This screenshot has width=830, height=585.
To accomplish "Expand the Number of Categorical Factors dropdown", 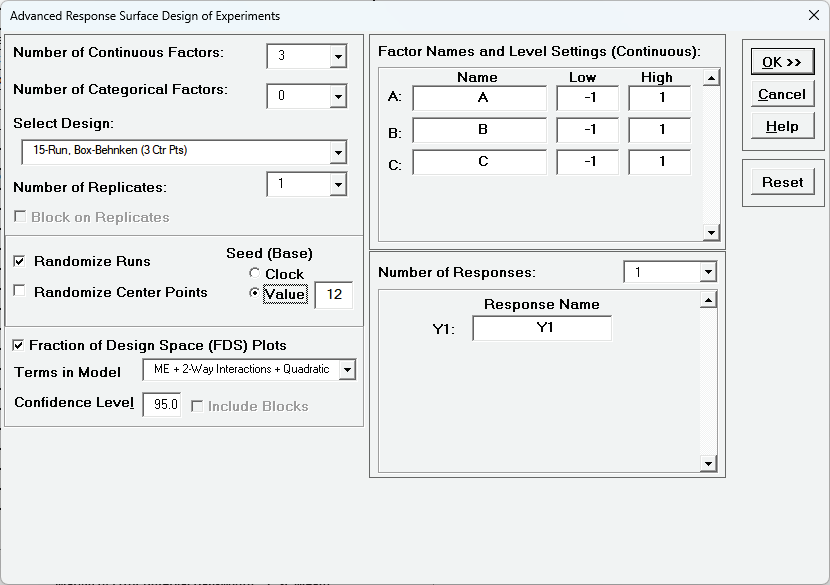I will pyautogui.click(x=337, y=97).
